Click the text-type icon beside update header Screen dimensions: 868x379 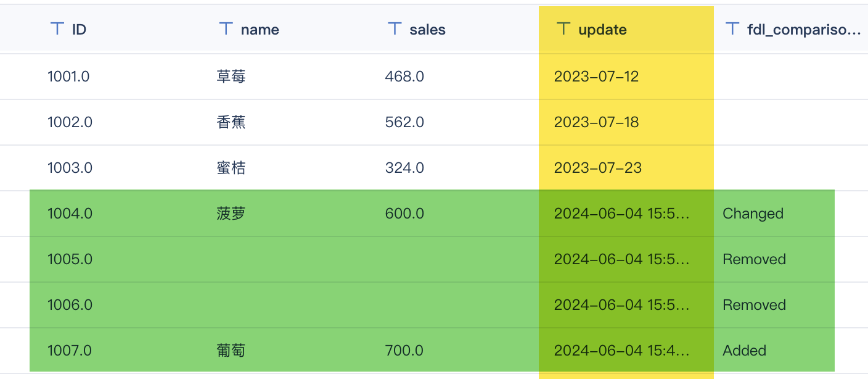tap(563, 29)
